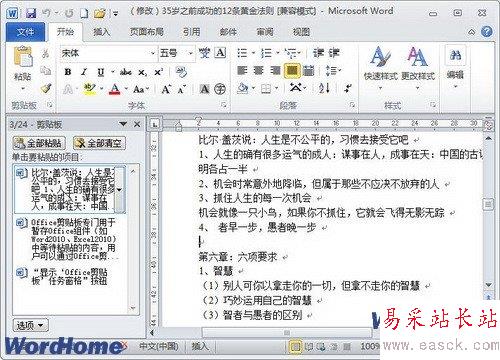Click the Shading paint bucket icon

(243, 89)
